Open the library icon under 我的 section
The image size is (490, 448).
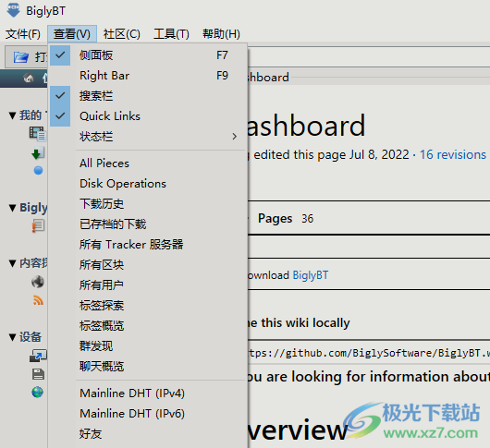pyautogui.click(x=38, y=134)
